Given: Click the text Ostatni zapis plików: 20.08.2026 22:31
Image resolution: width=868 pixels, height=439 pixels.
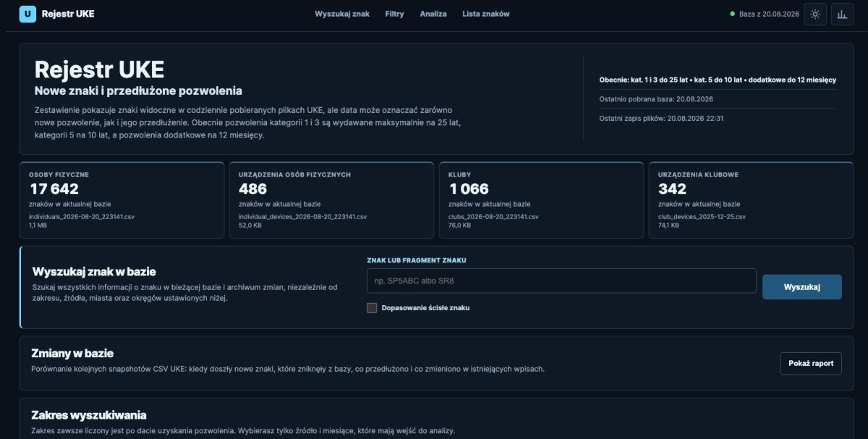Looking at the screenshot, I should click(x=662, y=118).
